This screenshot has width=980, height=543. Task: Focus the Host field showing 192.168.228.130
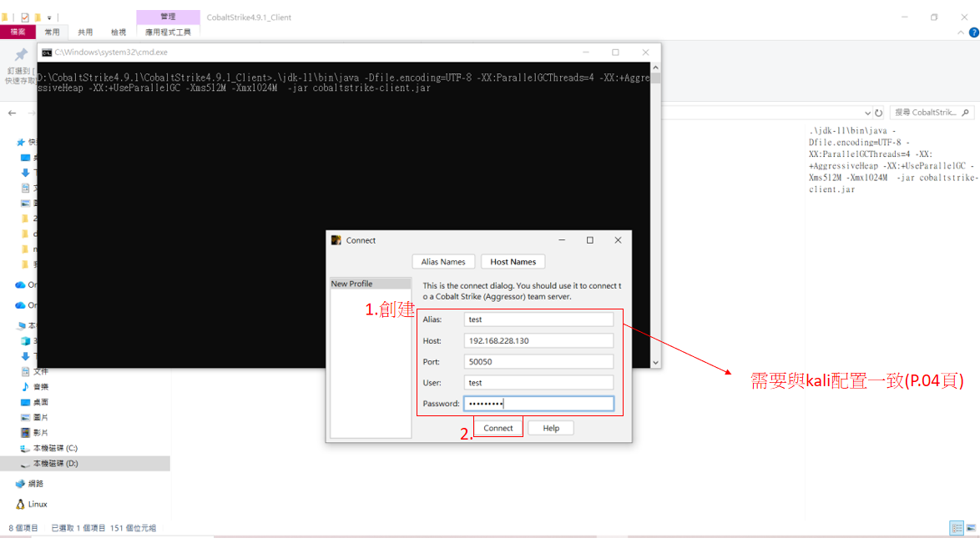538,340
